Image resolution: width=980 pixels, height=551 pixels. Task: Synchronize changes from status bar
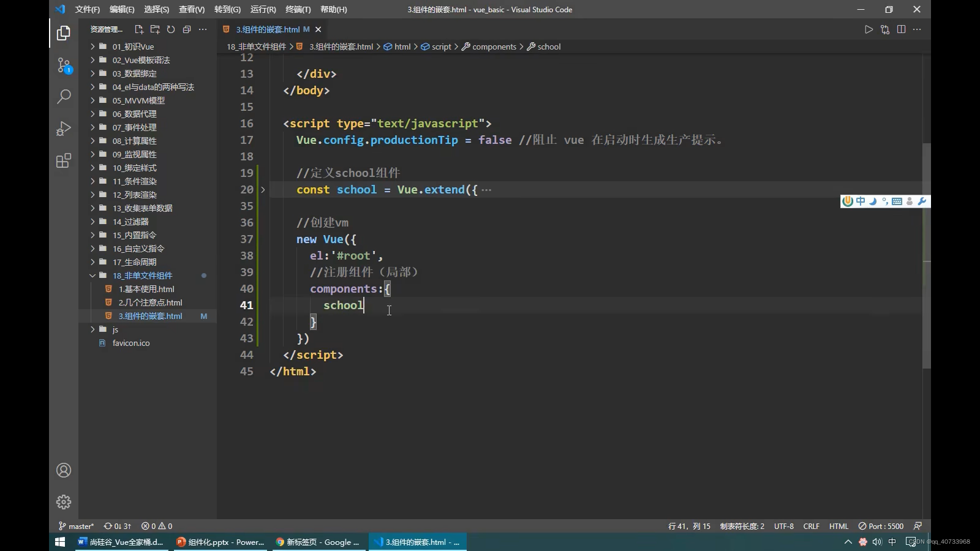118,526
